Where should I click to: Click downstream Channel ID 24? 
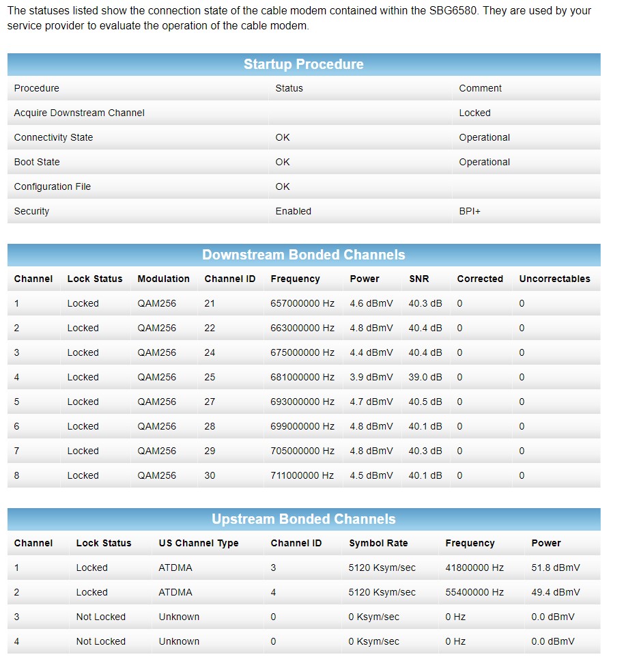pyautogui.click(x=210, y=352)
